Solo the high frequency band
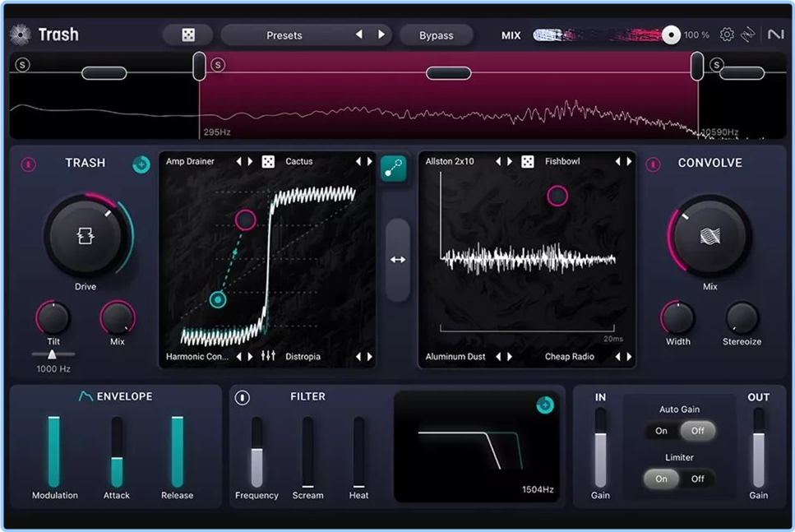Image resolution: width=795 pixels, height=532 pixels. (x=716, y=65)
